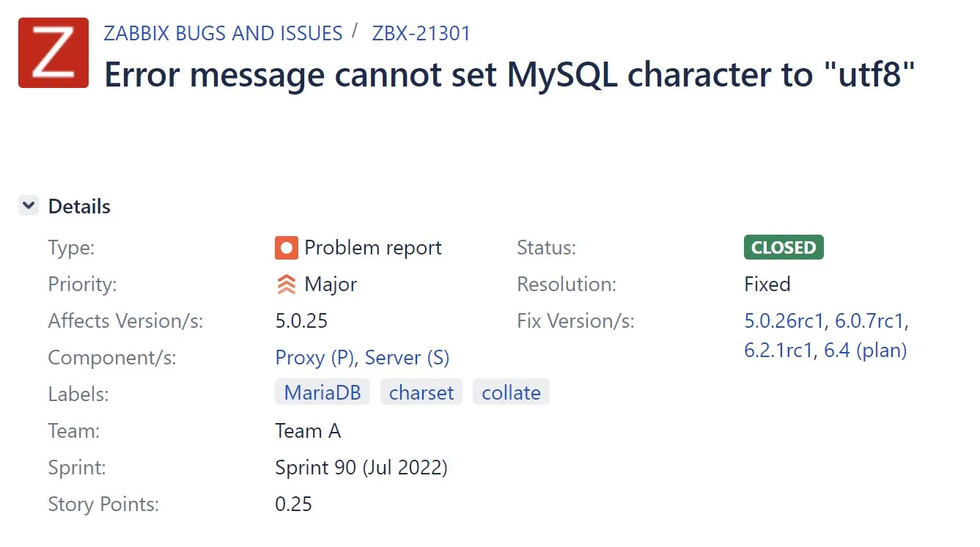Click the Affects Version 5.0.25 value

click(x=301, y=320)
